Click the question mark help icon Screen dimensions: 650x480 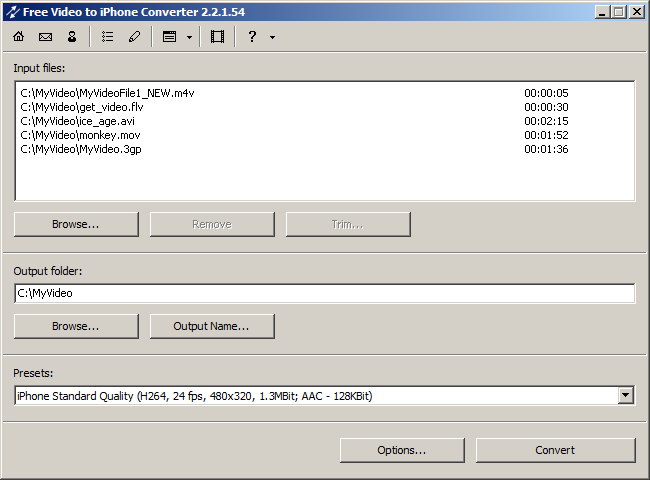[x=252, y=37]
